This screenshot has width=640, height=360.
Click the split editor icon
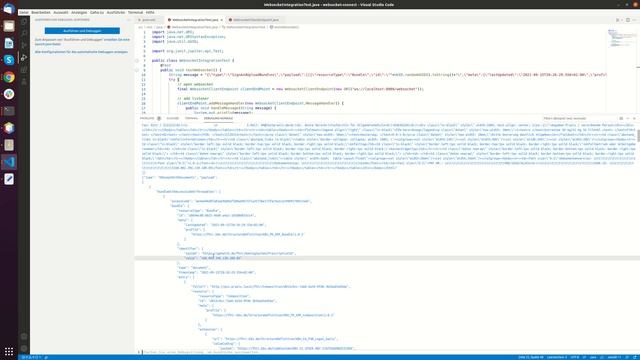628,20
